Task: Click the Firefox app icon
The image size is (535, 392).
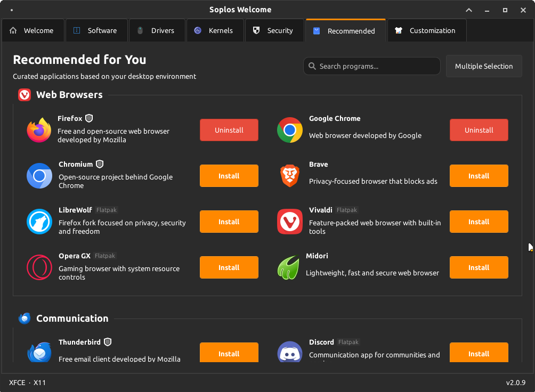Action: pyautogui.click(x=39, y=130)
